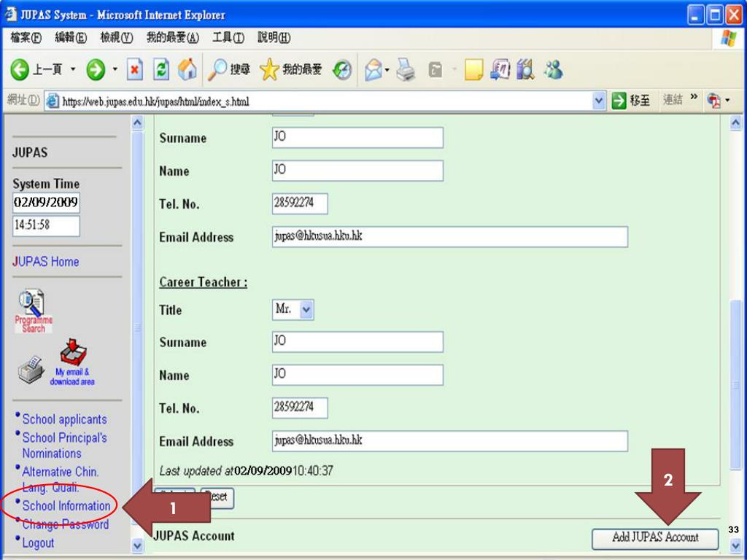Open the 說明(H) menu
The image size is (747, 560).
274,38
